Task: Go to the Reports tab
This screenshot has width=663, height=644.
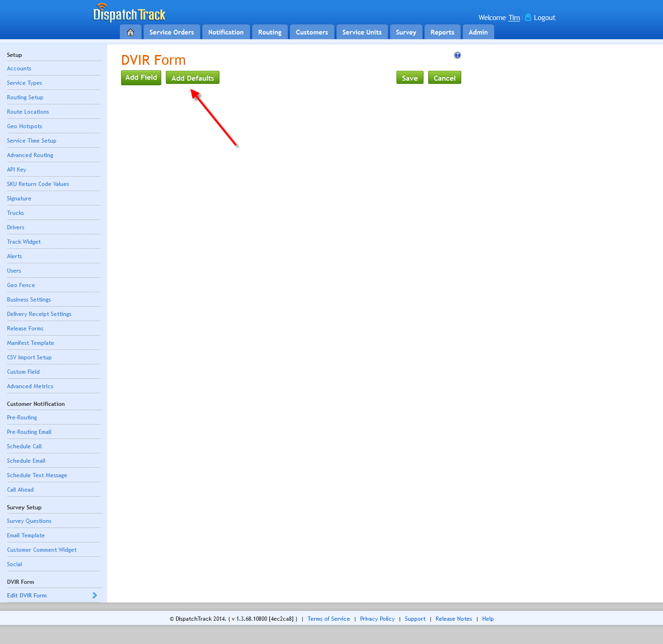Action: (x=442, y=32)
